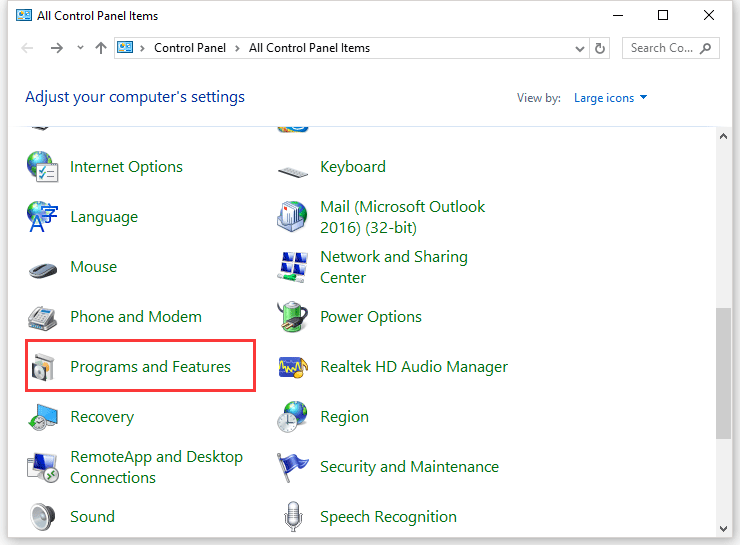Open the Language link

pyautogui.click(x=104, y=217)
